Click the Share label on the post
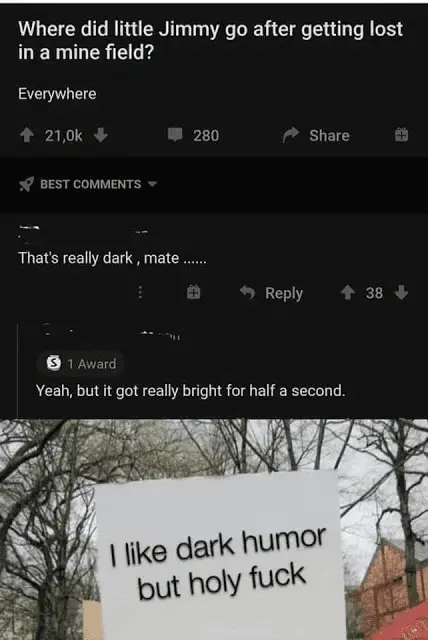The width and height of the screenshot is (428, 640). coord(329,136)
